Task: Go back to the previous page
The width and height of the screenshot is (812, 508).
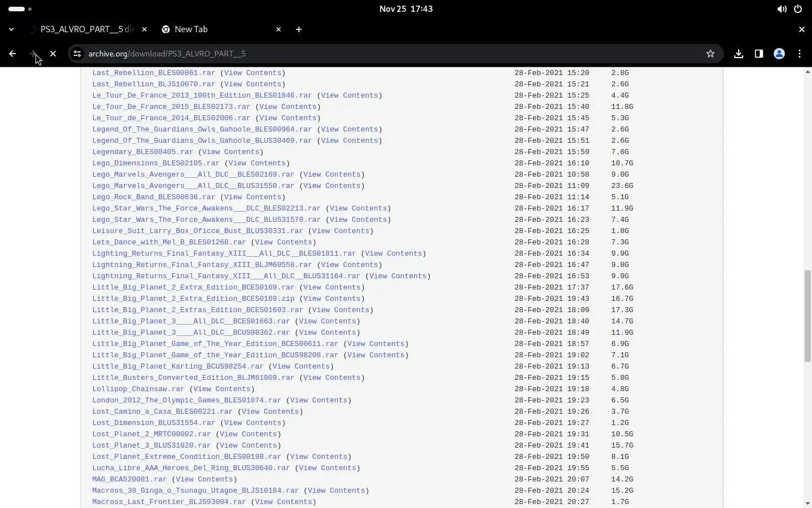Action: (12, 54)
